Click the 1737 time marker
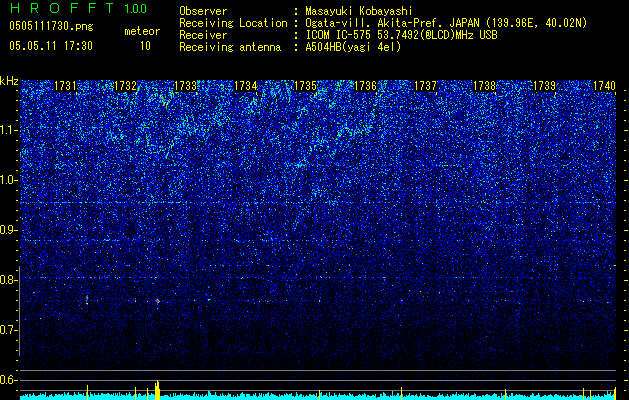The image size is (629, 400). click(x=425, y=86)
